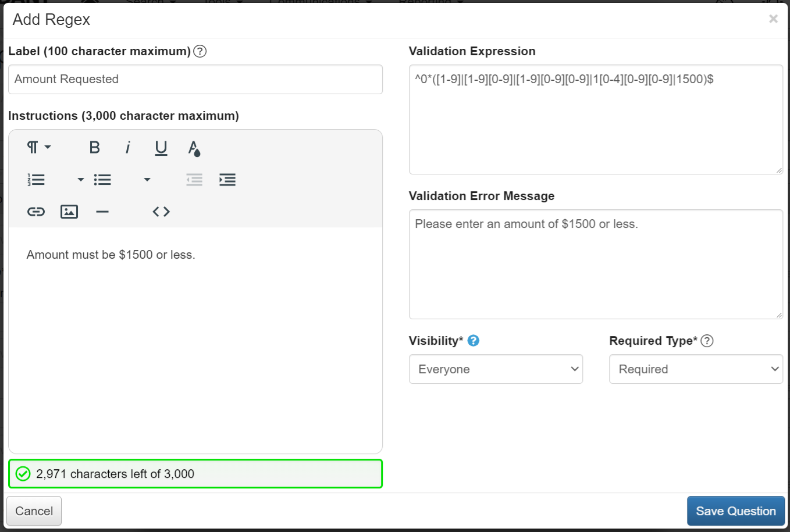Cancel the Add Regex dialog
Viewport: 790px width, 532px height.
point(34,511)
